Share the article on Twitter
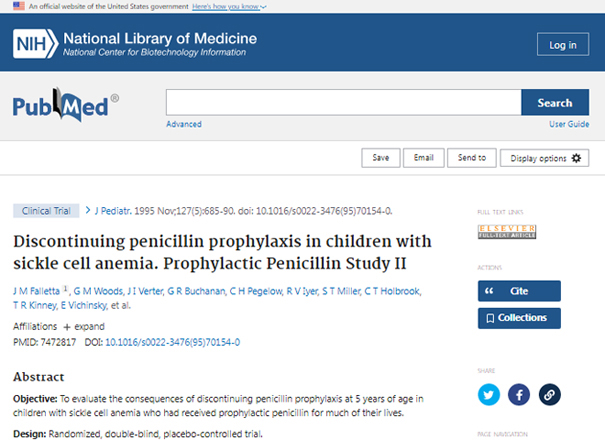 tap(488, 394)
